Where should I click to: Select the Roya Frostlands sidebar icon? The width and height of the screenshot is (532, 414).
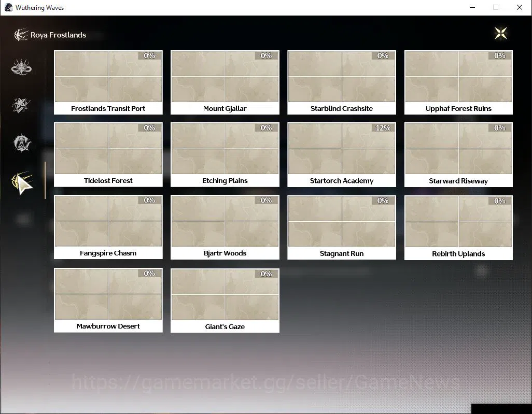pyautogui.click(x=22, y=182)
